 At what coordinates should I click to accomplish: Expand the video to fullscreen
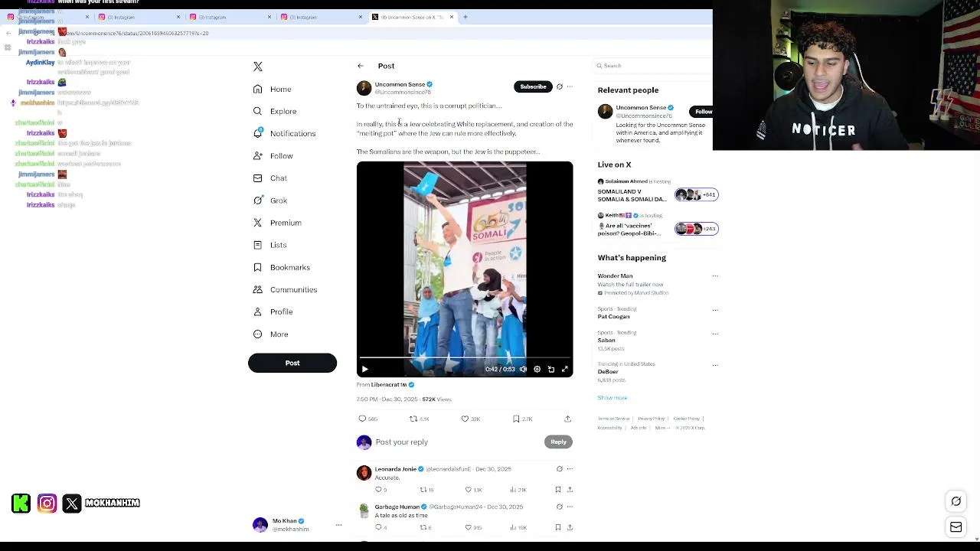(x=565, y=369)
